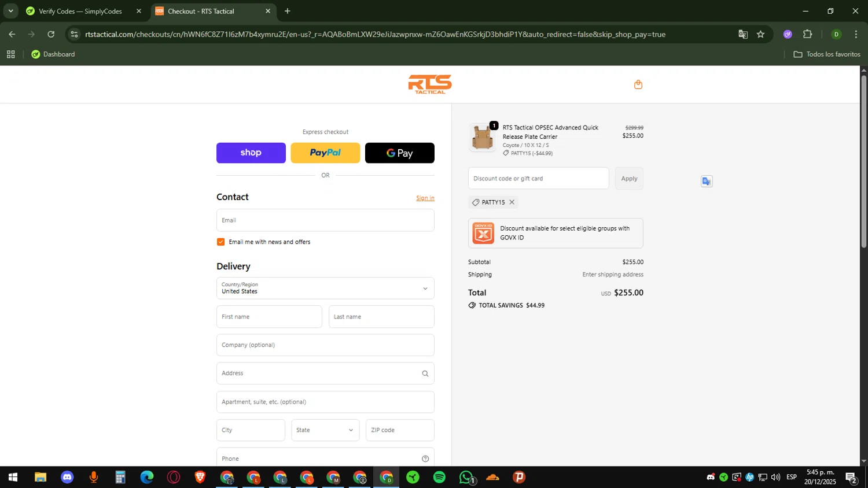Focus the Email input field
Screen dimensions: 868x488
click(325, 220)
